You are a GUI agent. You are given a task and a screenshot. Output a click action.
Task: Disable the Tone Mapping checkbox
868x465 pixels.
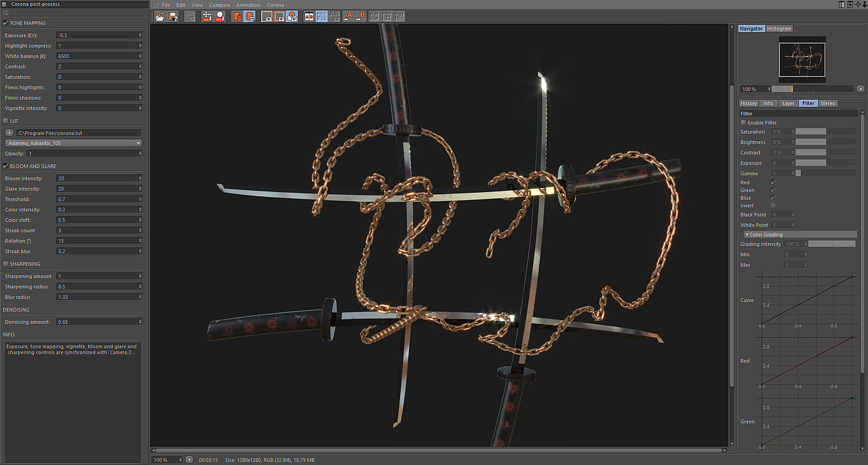click(x=6, y=22)
